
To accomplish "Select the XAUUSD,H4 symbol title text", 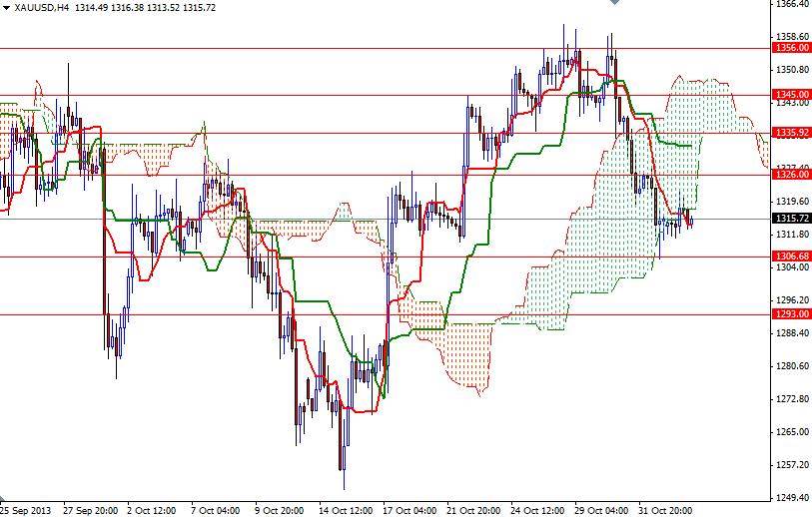I will [43, 8].
